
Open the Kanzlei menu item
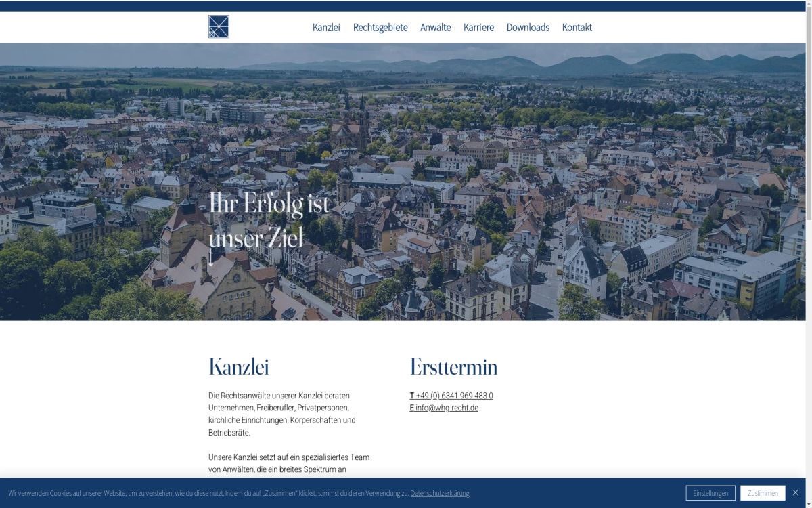pos(326,28)
